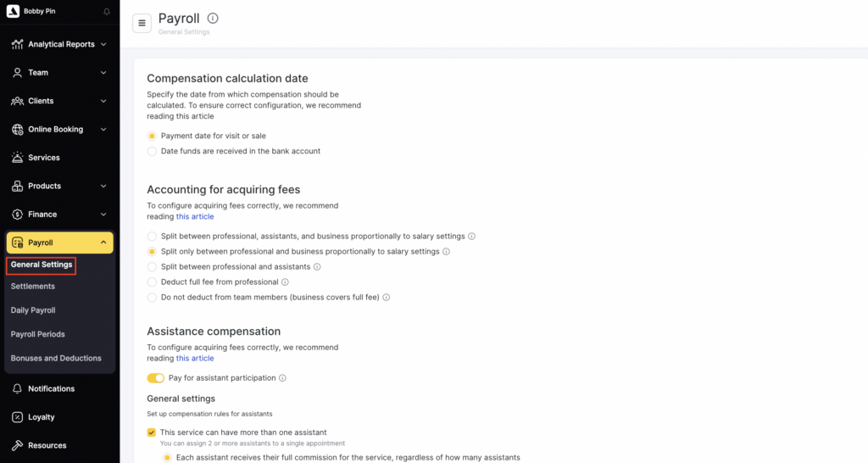868x463 pixels.
Task: Select 'Date funds are received in bank account'
Action: click(153, 151)
